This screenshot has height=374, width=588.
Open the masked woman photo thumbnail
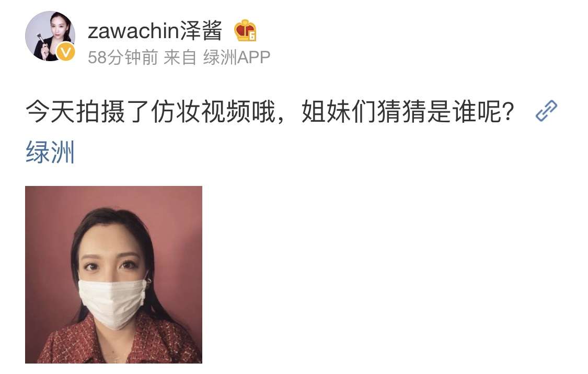pyautogui.click(x=113, y=275)
